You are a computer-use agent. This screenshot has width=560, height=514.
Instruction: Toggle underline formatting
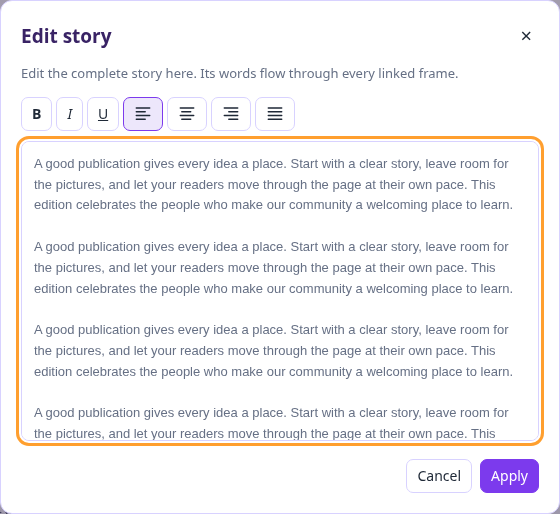[x=103, y=114]
